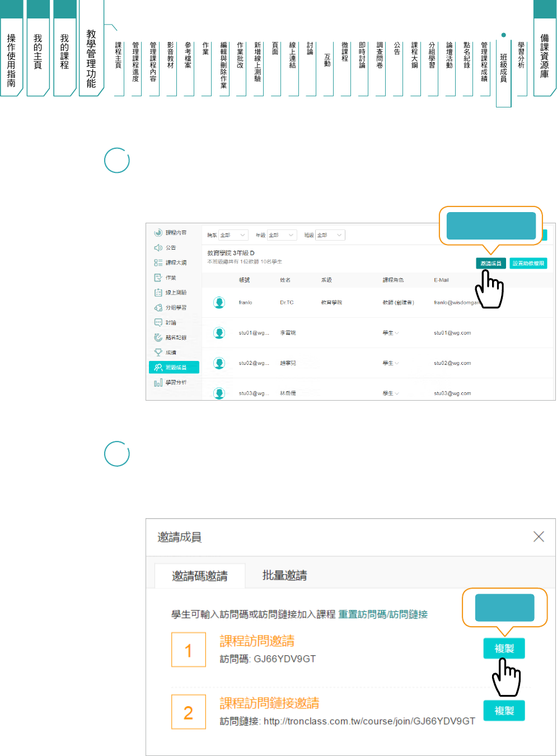The height and width of the screenshot is (756, 557).
Task: Click the stu02@wg.com email cell
Action: [x=452, y=363]
